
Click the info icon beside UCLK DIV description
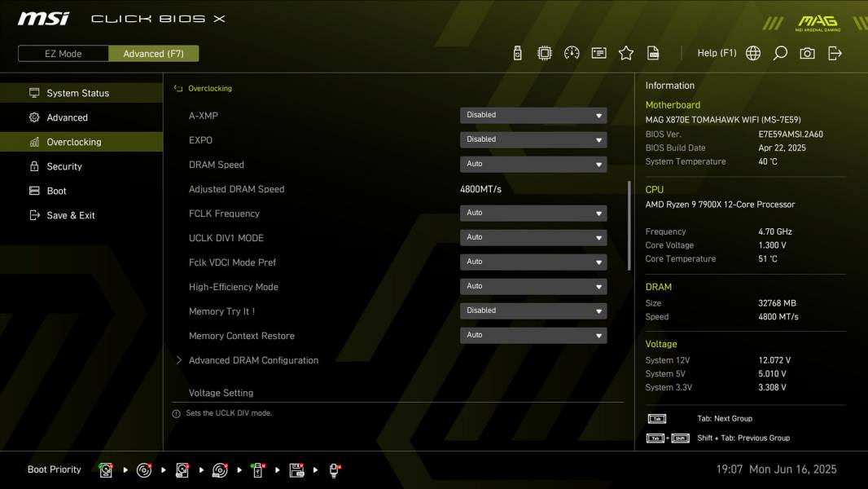click(176, 414)
